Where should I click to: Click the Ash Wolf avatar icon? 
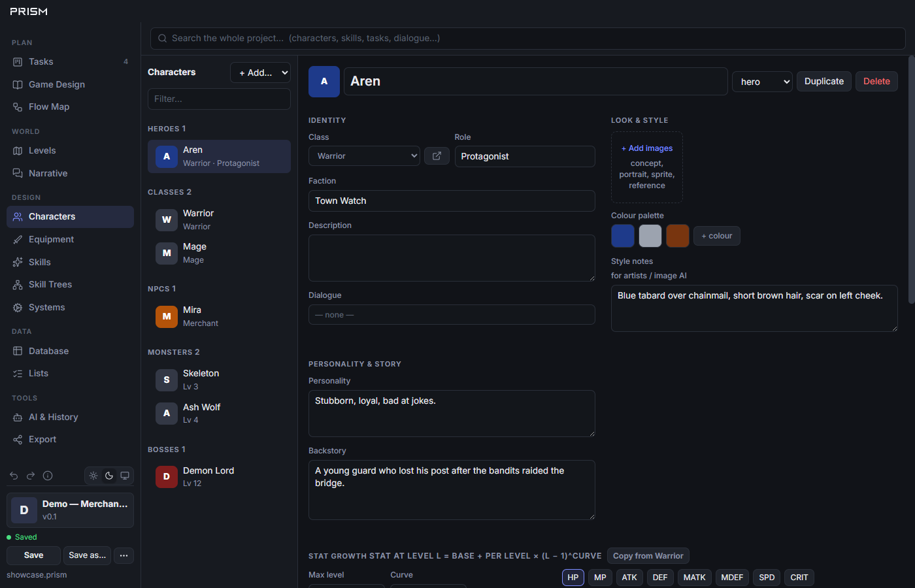tap(167, 413)
